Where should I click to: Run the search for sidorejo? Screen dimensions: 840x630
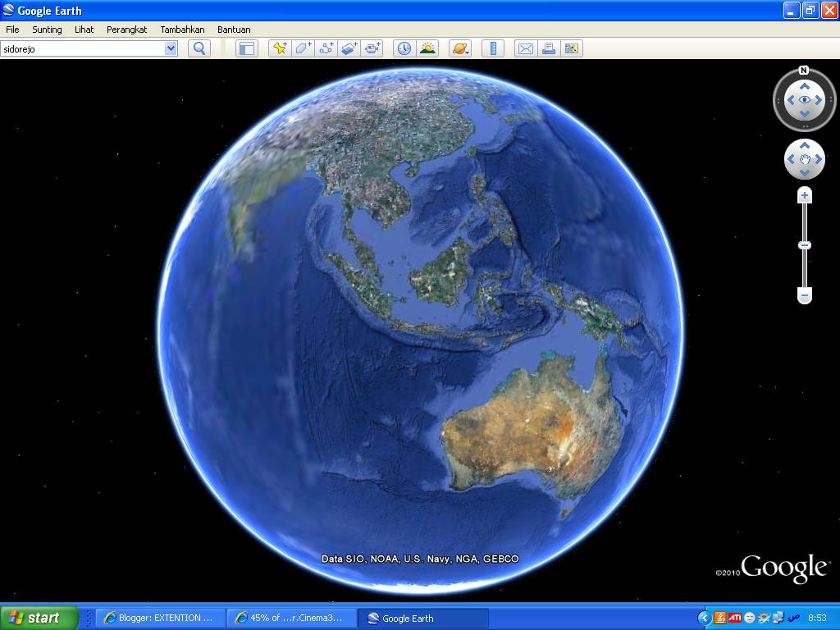coord(198,48)
